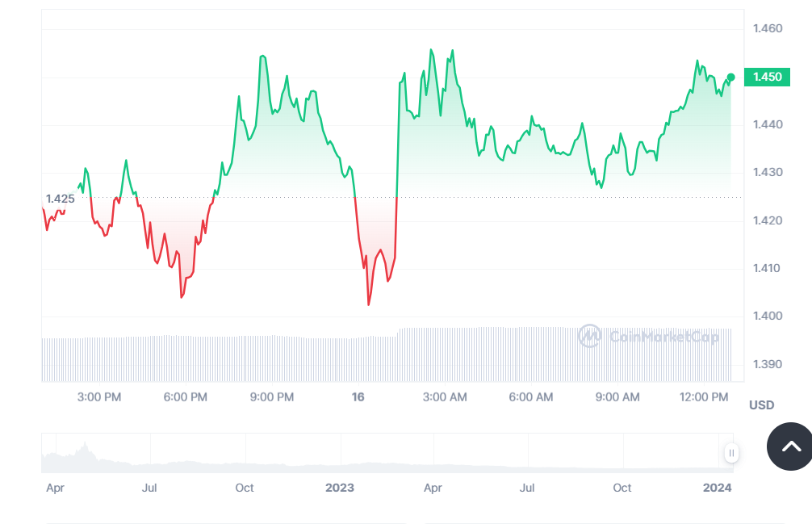
Task: Click the deepest red dip on the price chart
Action: click(370, 304)
